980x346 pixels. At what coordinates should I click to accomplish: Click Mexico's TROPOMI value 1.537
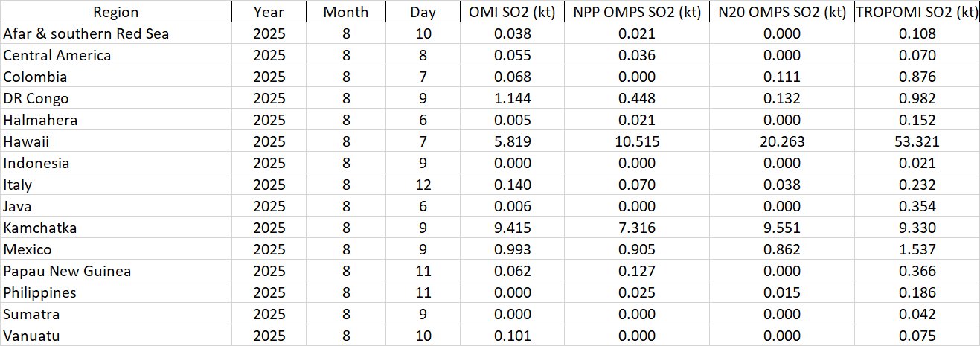(x=917, y=249)
